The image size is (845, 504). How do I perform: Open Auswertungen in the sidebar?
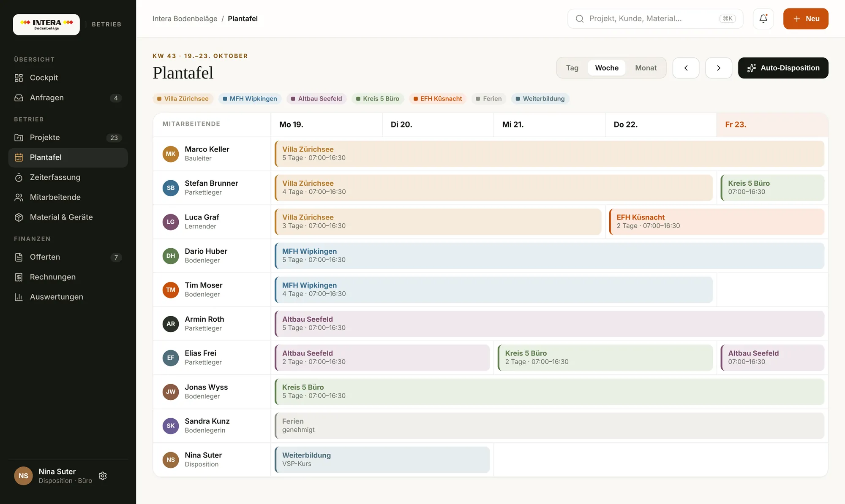(68, 297)
